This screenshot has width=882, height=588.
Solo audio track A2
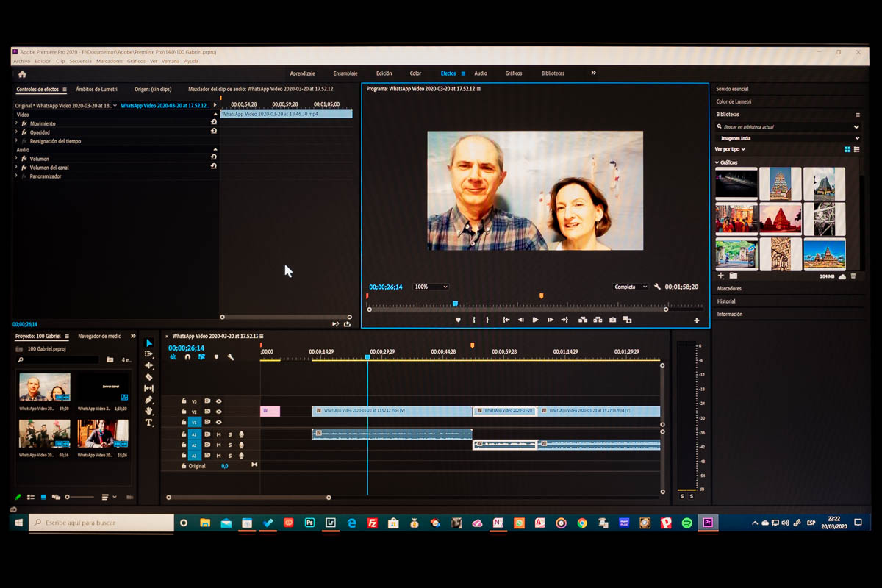(x=229, y=445)
